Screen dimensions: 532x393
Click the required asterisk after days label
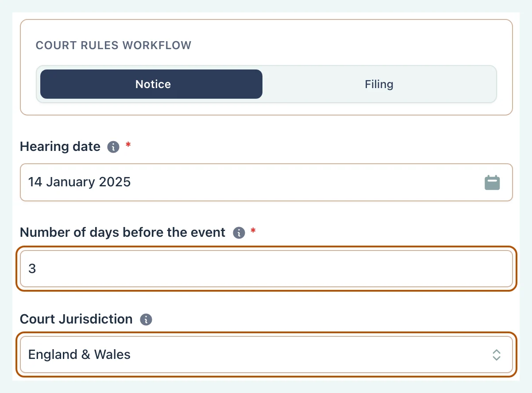point(253,231)
